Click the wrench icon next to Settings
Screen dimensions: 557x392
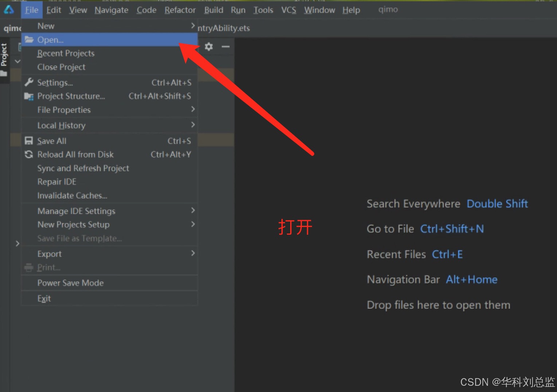[x=29, y=82]
